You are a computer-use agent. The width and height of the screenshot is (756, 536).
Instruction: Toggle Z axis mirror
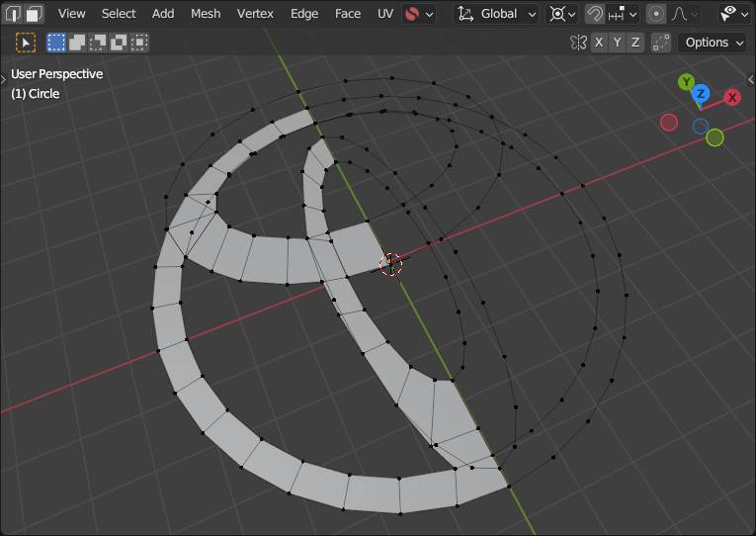(635, 43)
